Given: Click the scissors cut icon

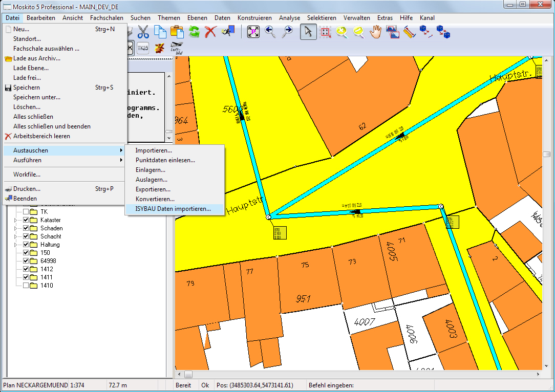Looking at the screenshot, I should [x=143, y=32].
